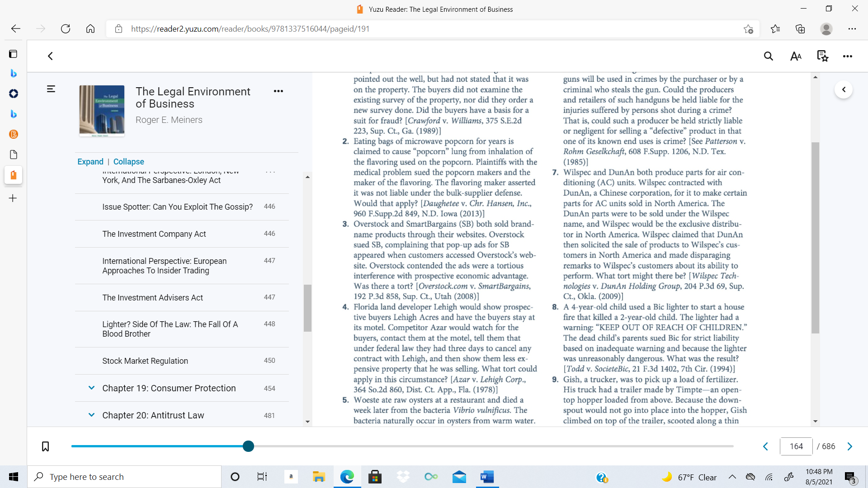Click the book title in sidebar
Image resolution: width=868 pixels, height=488 pixels.
click(x=193, y=98)
